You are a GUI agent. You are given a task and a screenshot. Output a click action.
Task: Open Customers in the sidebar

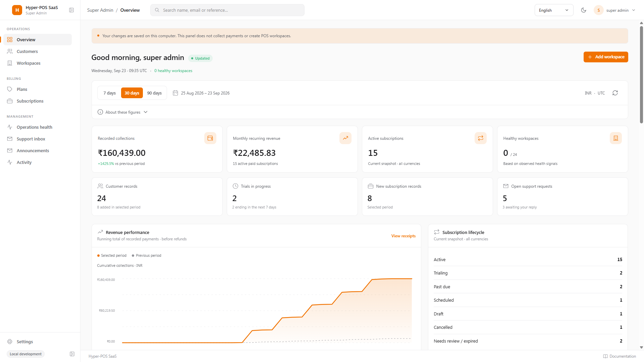coord(38,51)
